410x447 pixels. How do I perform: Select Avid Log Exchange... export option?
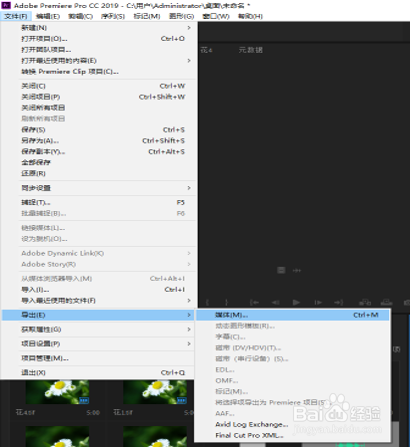pos(292,424)
